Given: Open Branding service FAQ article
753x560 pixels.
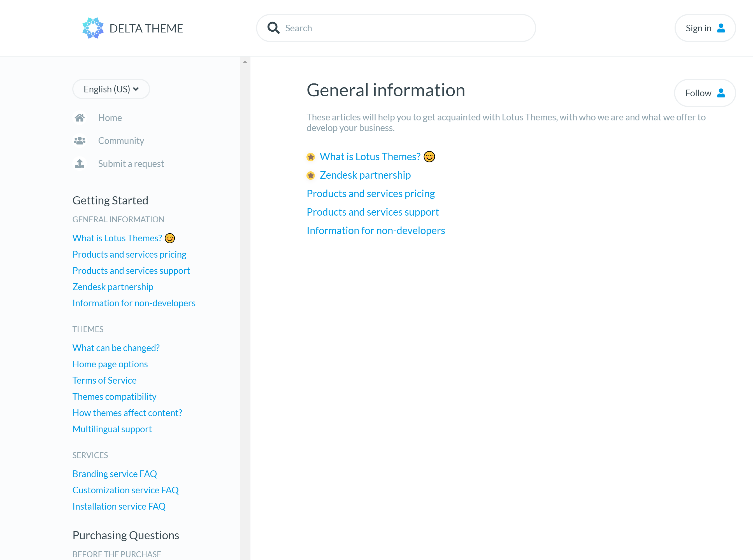Looking at the screenshot, I should [x=115, y=474].
